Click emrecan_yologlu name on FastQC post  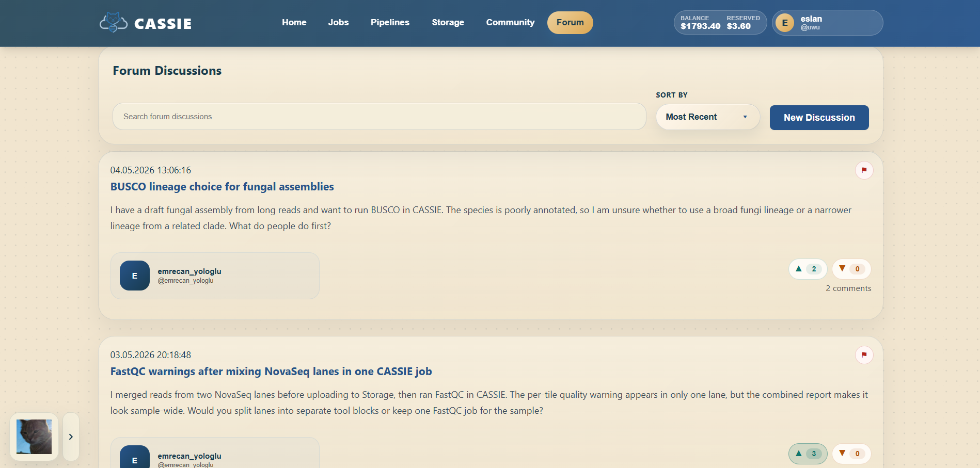click(x=189, y=456)
